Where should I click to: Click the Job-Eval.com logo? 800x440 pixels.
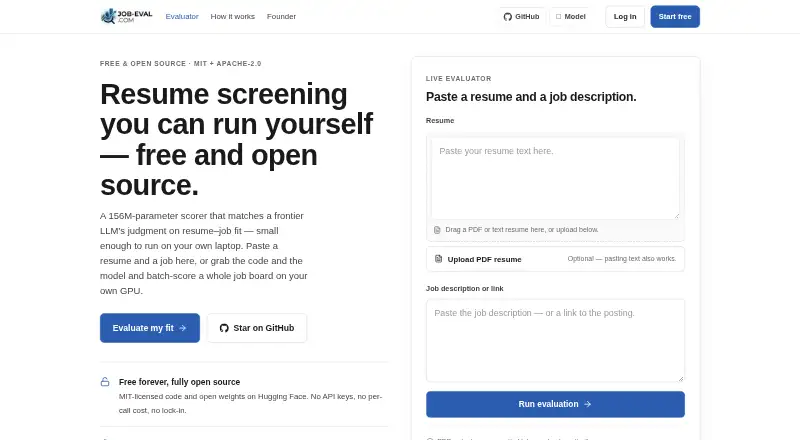pos(127,16)
